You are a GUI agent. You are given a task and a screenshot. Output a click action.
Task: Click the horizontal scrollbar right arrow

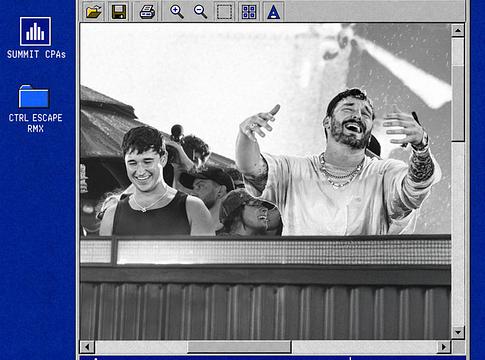[x=444, y=347]
